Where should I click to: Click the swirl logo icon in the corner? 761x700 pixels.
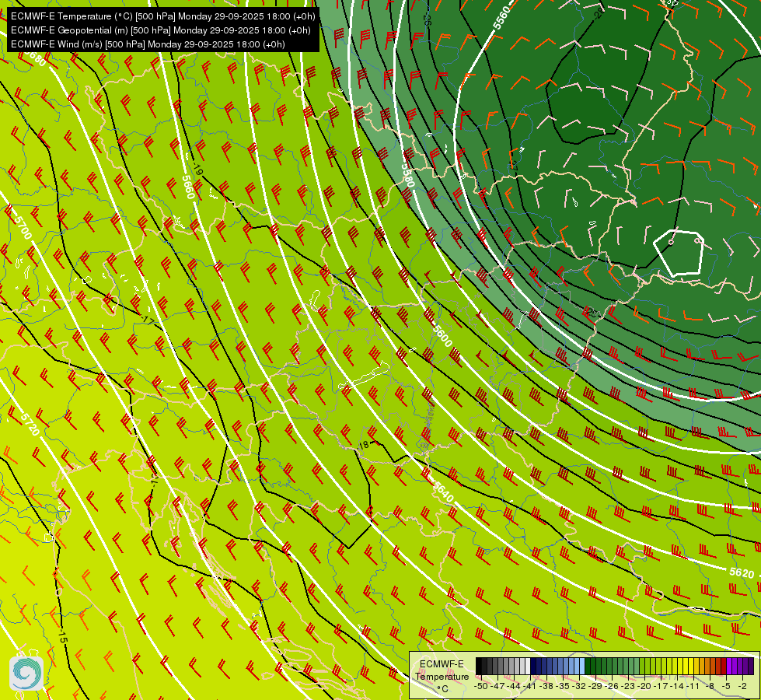pos(26,673)
